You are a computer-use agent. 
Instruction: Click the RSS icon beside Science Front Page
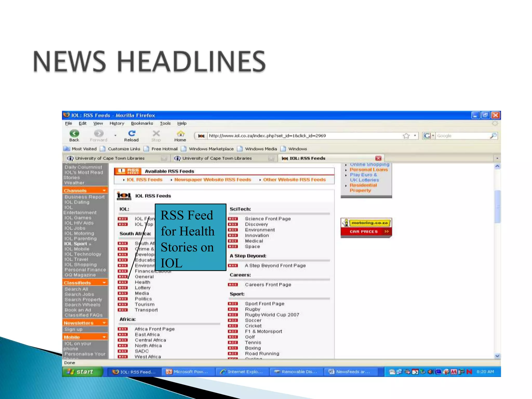click(x=233, y=219)
